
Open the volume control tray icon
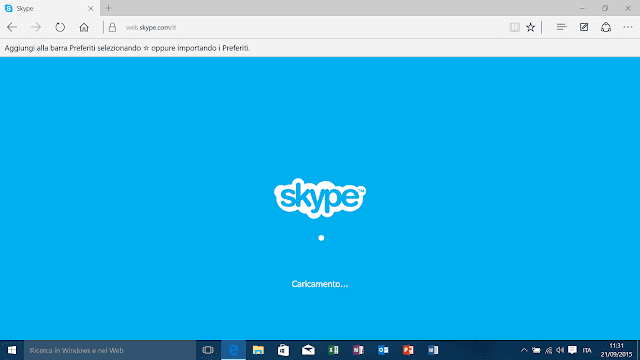560,350
